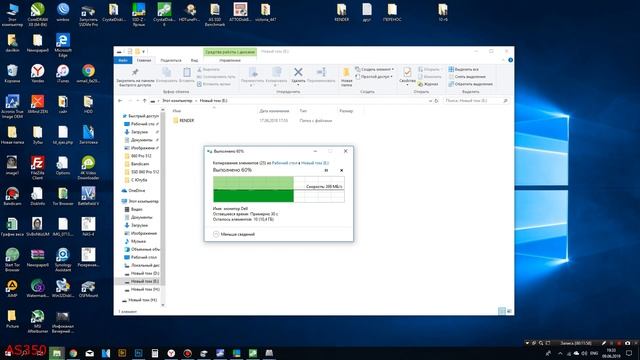Screen dimensions: 640x360
Task: Pause the copy with the pause icon
Action: pyautogui.click(x=326, y=170)
